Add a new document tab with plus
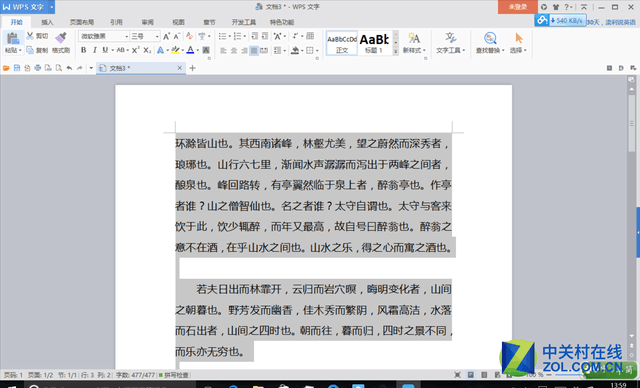 tap(192, 68)
